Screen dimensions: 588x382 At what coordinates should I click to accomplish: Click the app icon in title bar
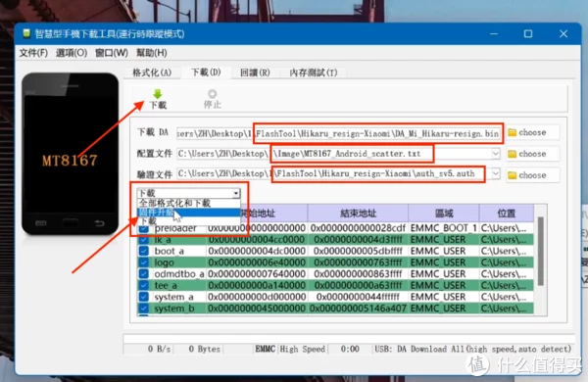click(x=26, y=33)
